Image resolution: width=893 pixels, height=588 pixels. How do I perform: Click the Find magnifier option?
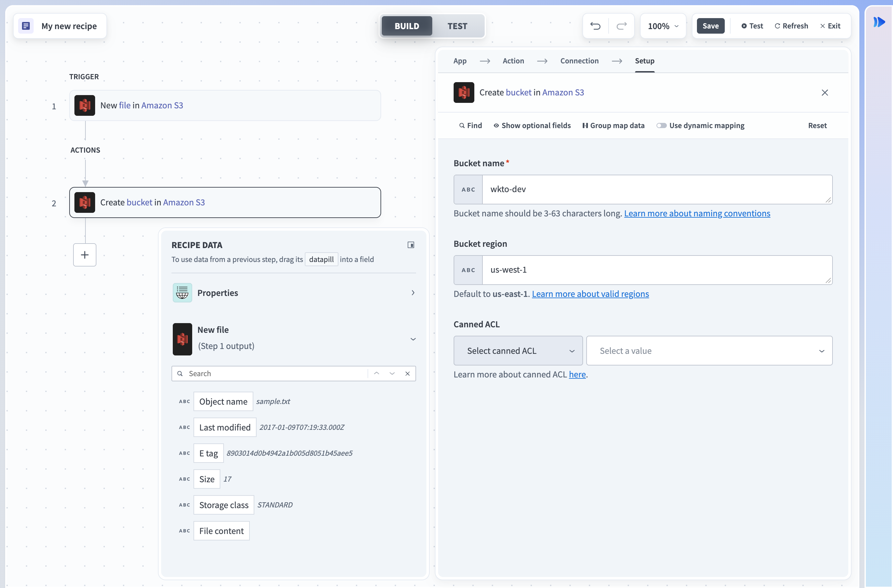pyautogui.click(x=470, y=125)
